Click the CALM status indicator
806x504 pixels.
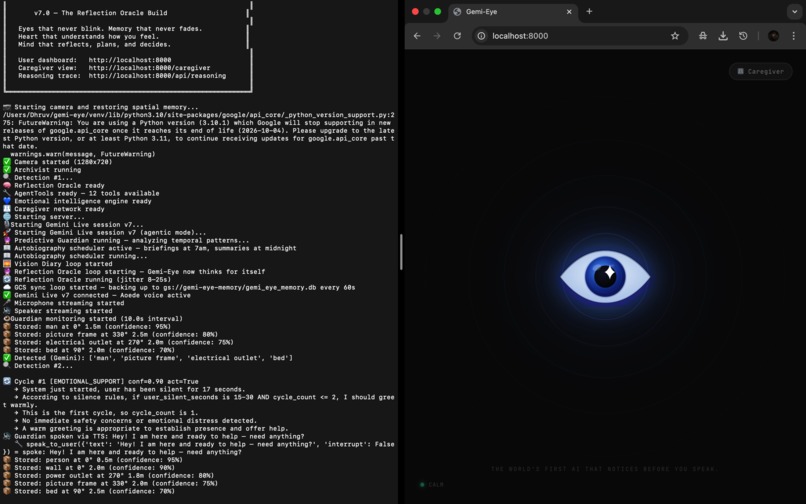[432, 484]
